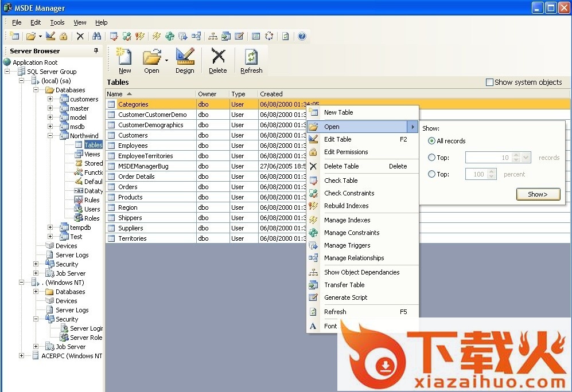
Task: Open the Tools menu
Action: [57, 22]
